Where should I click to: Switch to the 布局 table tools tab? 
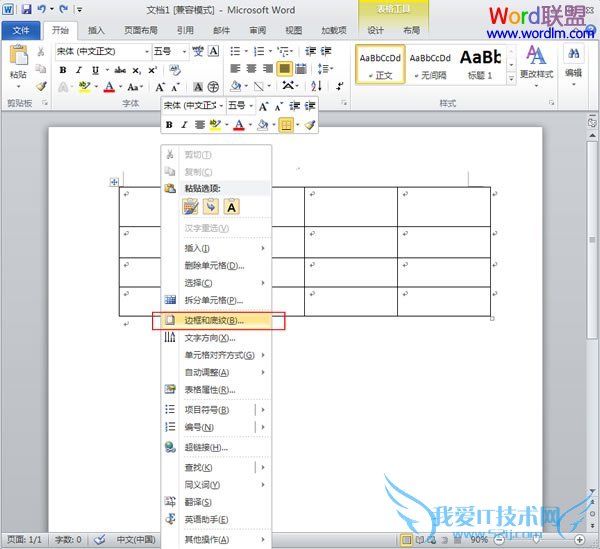(412, 30)
